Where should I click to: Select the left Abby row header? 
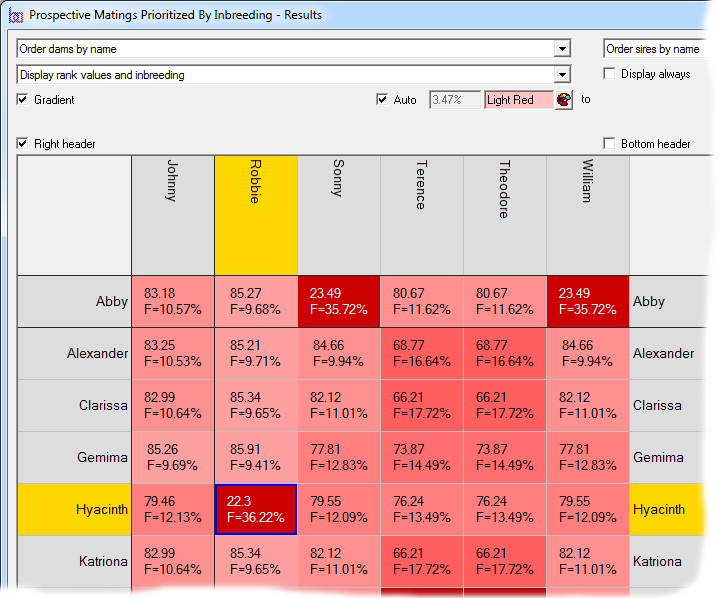(x=75, y=301)
